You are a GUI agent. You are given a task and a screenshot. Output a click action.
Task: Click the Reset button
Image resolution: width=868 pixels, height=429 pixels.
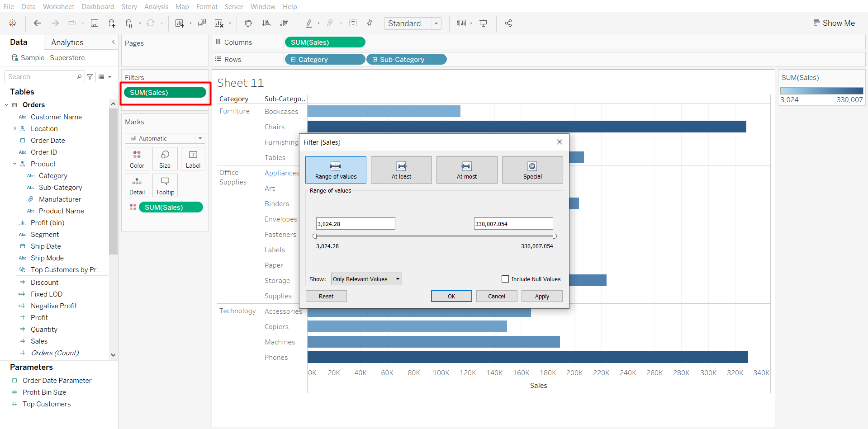pyautogui.click(x=326, y=296)
